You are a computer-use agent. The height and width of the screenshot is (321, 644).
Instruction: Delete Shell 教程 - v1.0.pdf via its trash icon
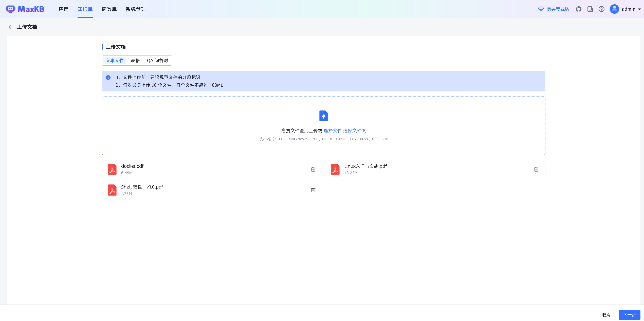313,190
